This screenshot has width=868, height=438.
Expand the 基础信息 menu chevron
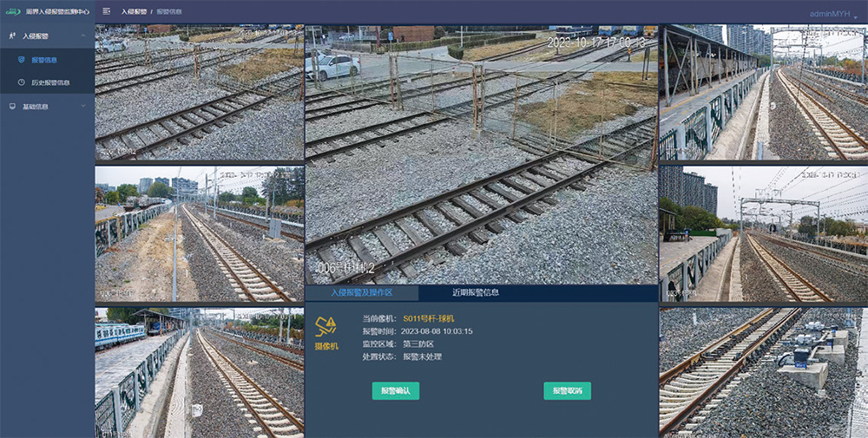83,107
